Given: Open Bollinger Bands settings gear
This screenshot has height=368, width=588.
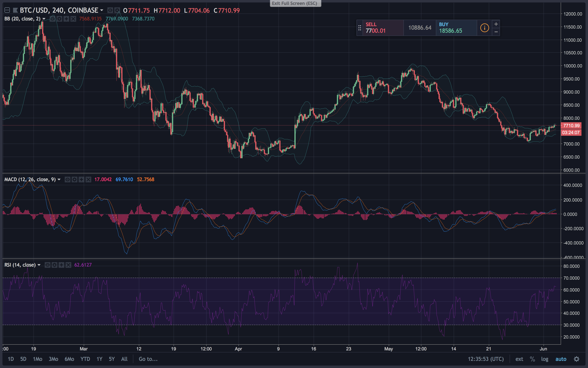Looking at the screenshot, I should (x=59, y=19).
